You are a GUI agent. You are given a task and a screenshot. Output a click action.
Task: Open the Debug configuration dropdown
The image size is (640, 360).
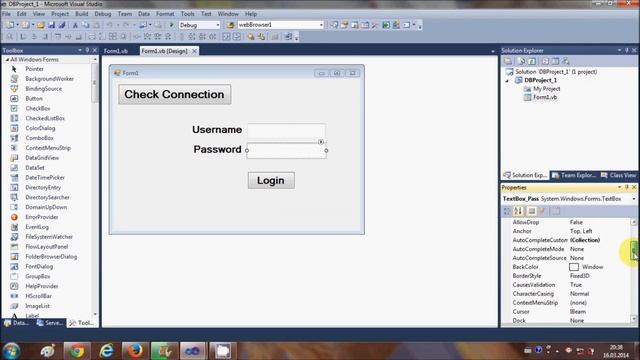click(218, 25)
